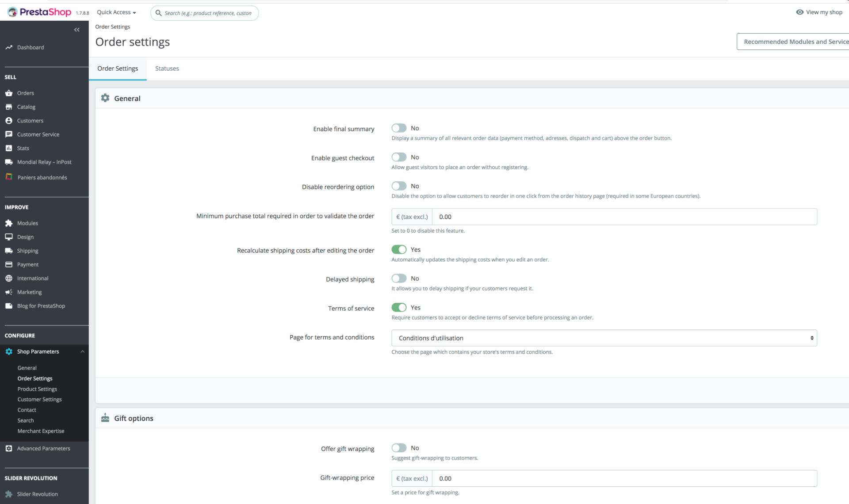The image size is (849, 504).
Task: Click the Mondial Relay truck icon
Action: coord(9,162)
